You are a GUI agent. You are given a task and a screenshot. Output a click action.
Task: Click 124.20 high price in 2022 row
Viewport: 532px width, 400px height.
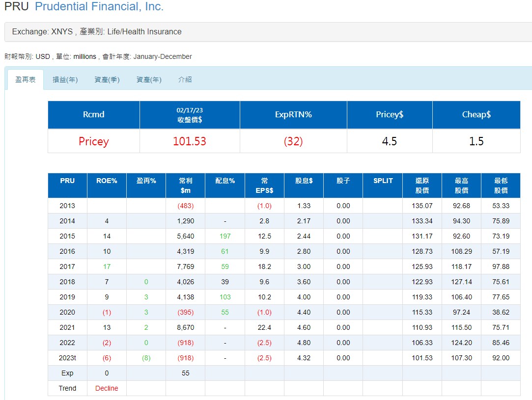coord(462,343)
